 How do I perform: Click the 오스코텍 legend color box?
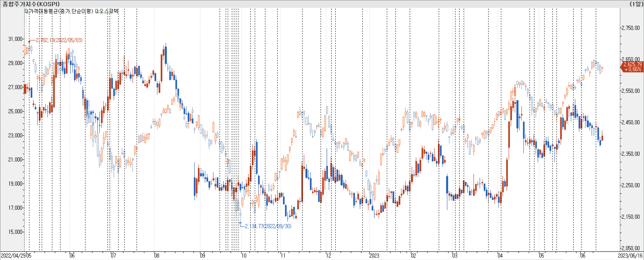pos(97,11)
